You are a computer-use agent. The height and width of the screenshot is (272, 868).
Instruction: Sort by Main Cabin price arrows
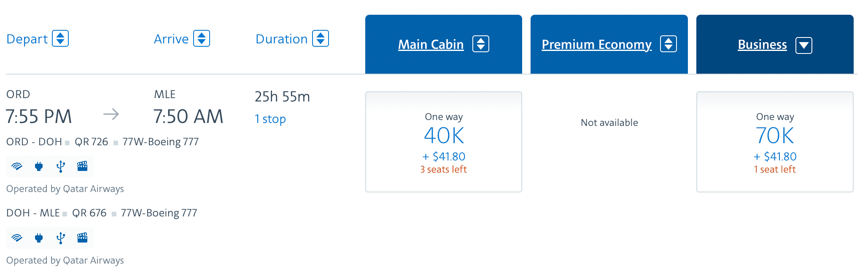coord(481,44)
